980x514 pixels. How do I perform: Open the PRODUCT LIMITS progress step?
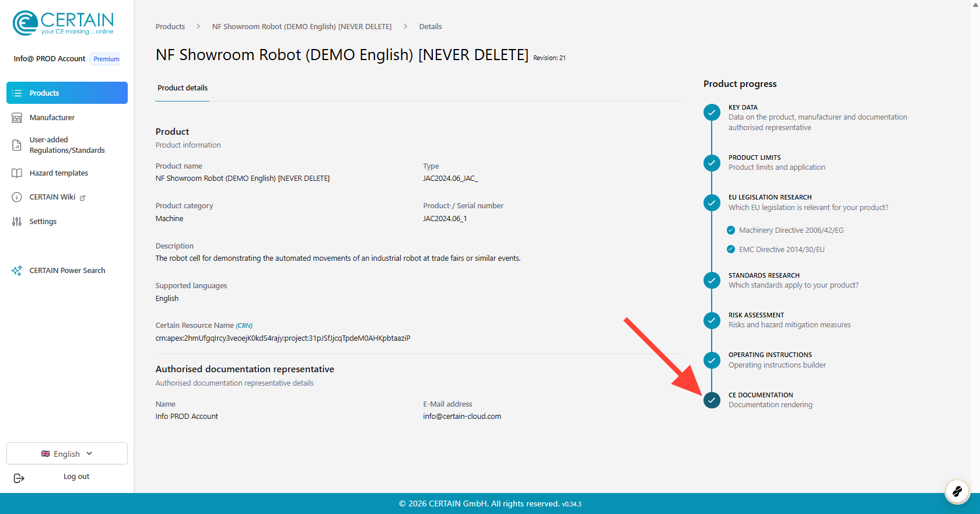(754, 158)
